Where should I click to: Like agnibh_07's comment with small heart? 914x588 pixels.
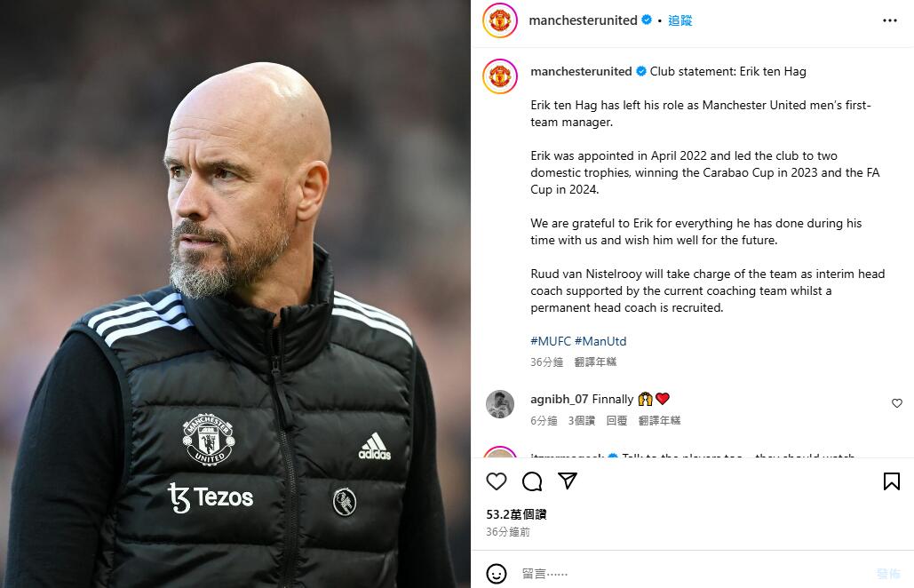(897, 403)
